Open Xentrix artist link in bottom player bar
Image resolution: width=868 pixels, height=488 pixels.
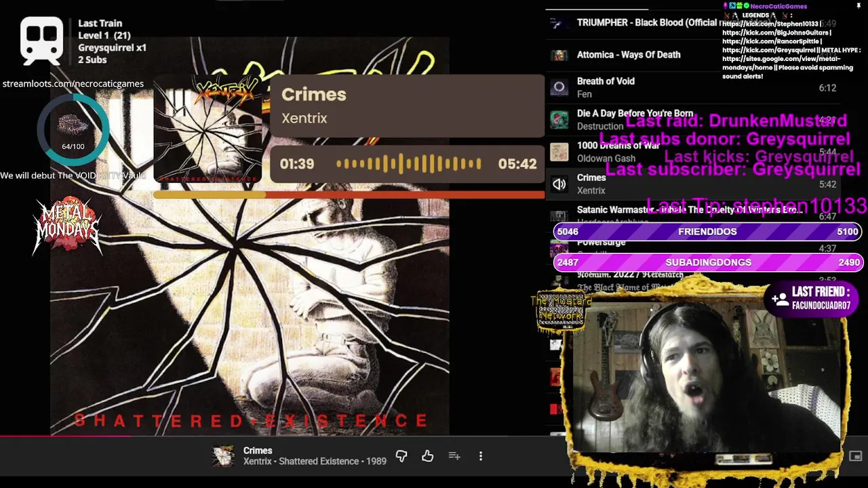(257, 462)
